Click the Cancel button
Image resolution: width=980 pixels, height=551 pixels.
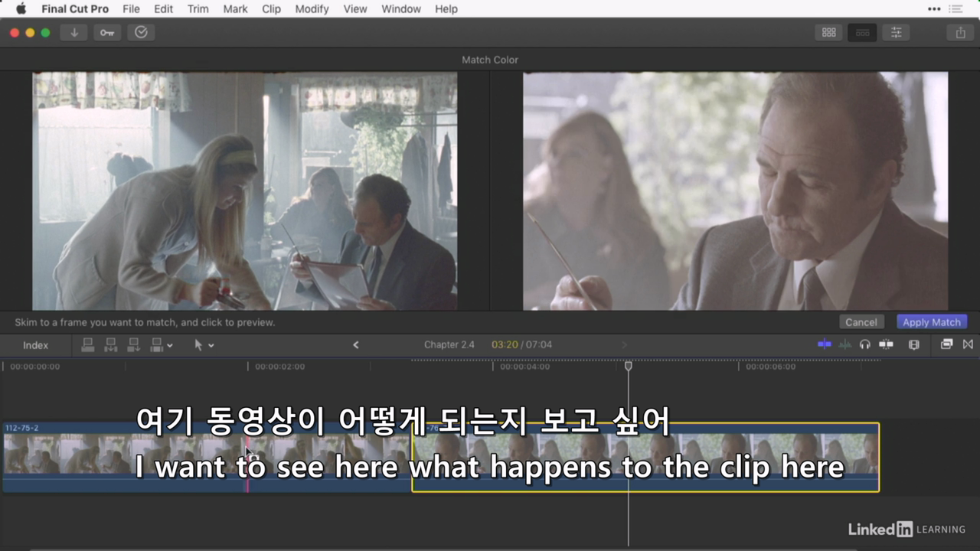click(x=861, y=322)
